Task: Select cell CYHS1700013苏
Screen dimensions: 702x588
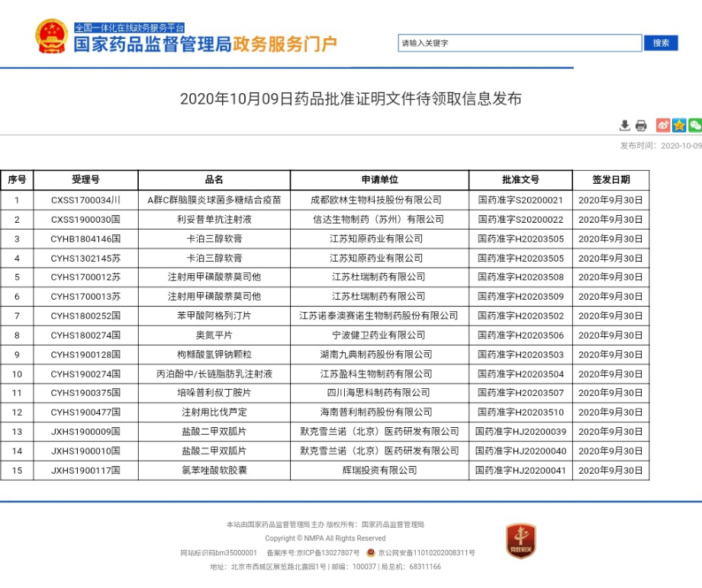Action: [85, 297]
